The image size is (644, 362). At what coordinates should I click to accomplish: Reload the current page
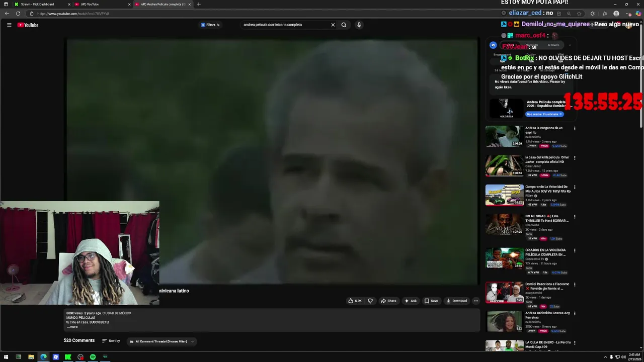coord(18,14)
